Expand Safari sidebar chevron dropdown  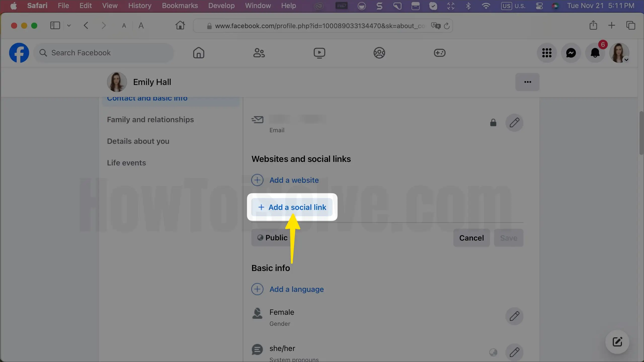(69, 25)
